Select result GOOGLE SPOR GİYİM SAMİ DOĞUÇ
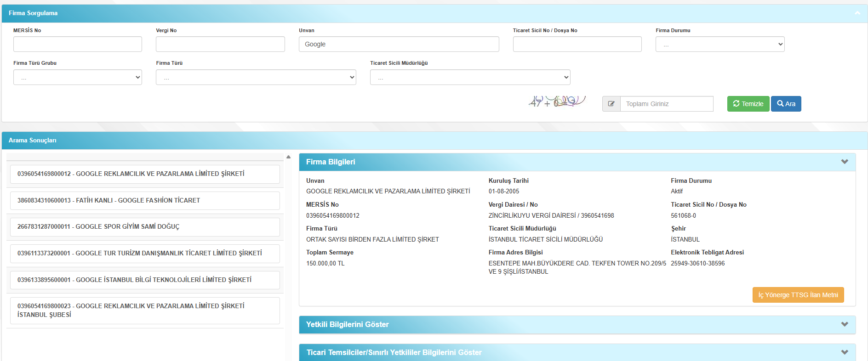The height and width of the screenshot is (361, 868). pos(145,227)
